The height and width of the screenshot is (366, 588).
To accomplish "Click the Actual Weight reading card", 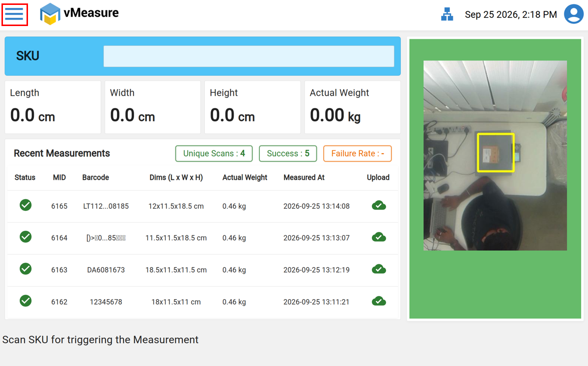I will click(x=353, y=107).
